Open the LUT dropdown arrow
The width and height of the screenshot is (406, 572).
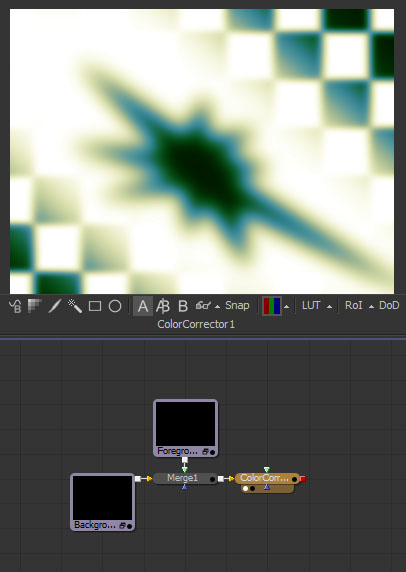(x=329, y=307)
